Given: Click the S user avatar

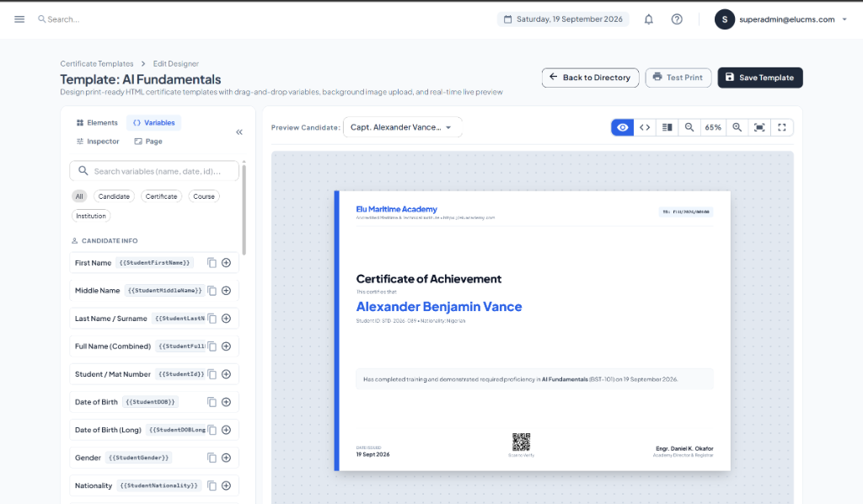Looking at the screenshot, I should coord(725,19).
